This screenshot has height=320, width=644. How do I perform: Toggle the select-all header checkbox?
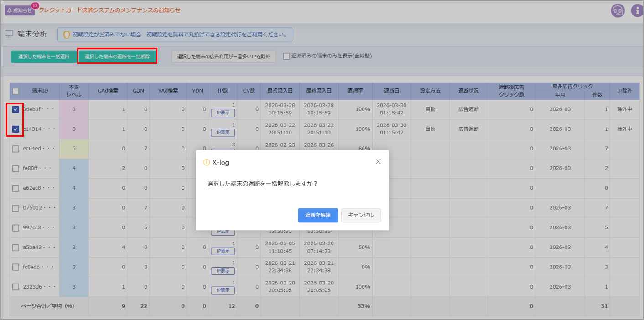[16, 91]
